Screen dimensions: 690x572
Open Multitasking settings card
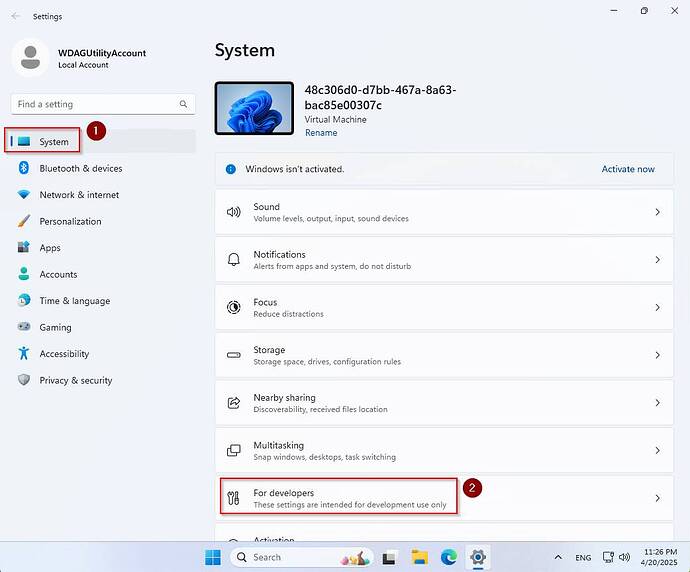pos(444,450)
